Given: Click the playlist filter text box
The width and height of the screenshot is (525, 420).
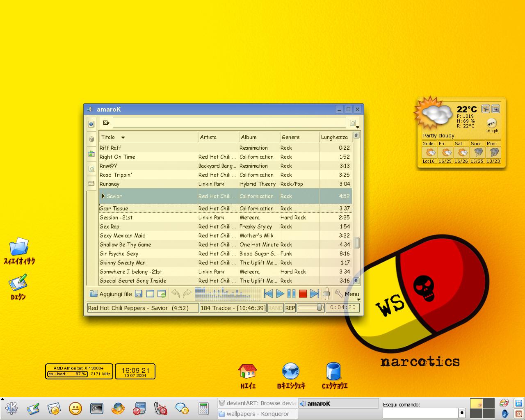Looking at the screenshot, I should (x=229, y=123).
